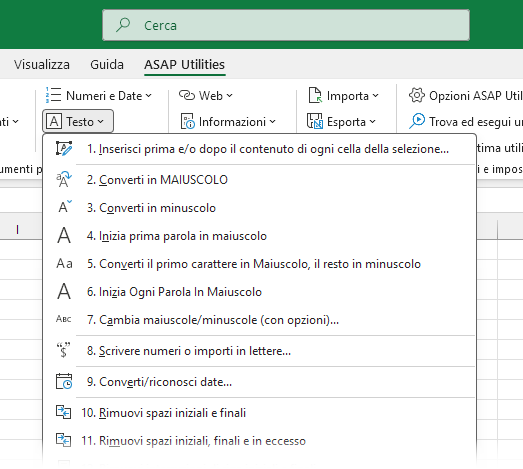This screenshot has width=523, height=469.
Task: Click the Opzioni ASAP Utilities gear icon
Action: point(417,95)
